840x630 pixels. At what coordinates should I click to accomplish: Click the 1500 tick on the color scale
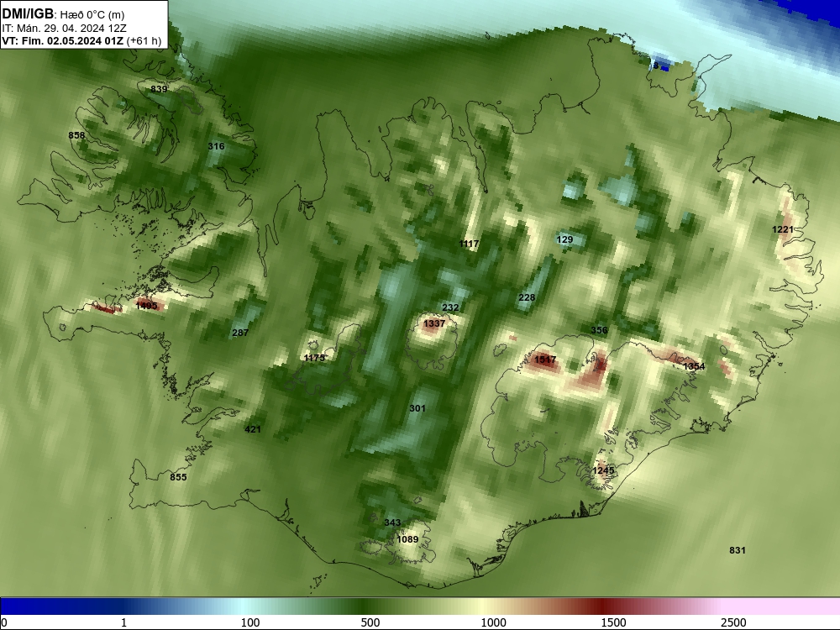click(613, 622)
